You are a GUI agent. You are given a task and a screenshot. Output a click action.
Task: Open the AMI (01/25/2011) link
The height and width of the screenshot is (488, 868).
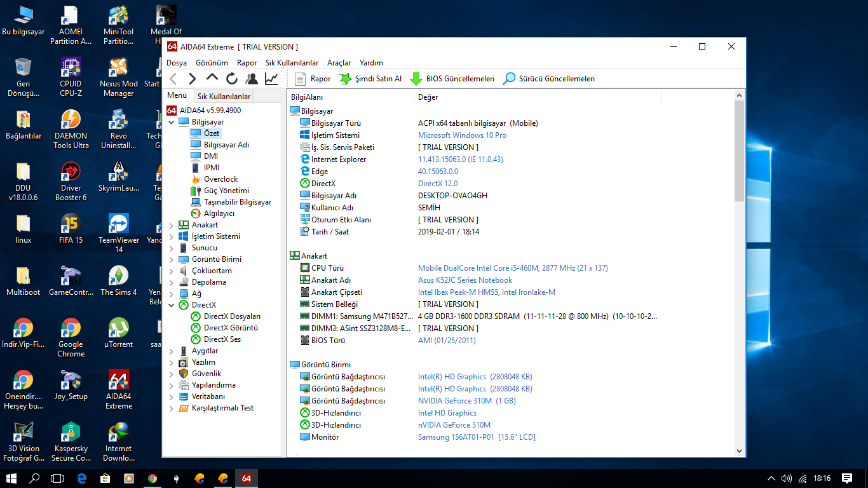click(447, 341)
